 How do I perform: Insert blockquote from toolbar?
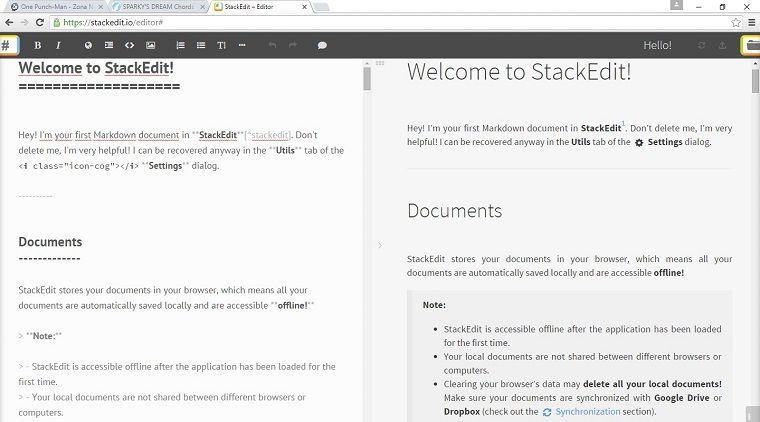[x=109, y=46]
